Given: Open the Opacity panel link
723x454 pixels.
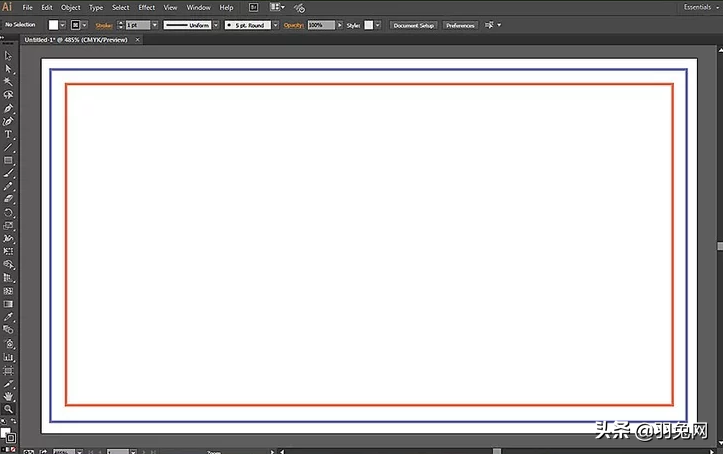Looking at the screenshot, I should (293, 25).
